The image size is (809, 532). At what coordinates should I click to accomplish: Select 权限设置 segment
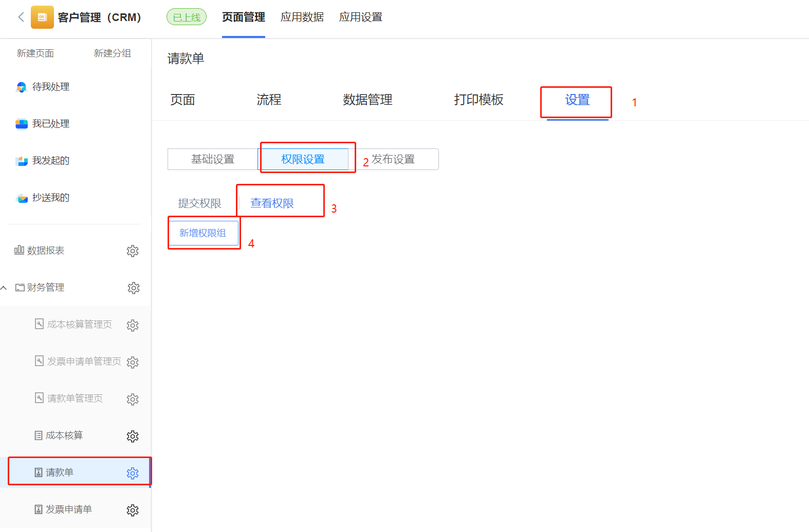pyautogui.click(x=303, y=159)
